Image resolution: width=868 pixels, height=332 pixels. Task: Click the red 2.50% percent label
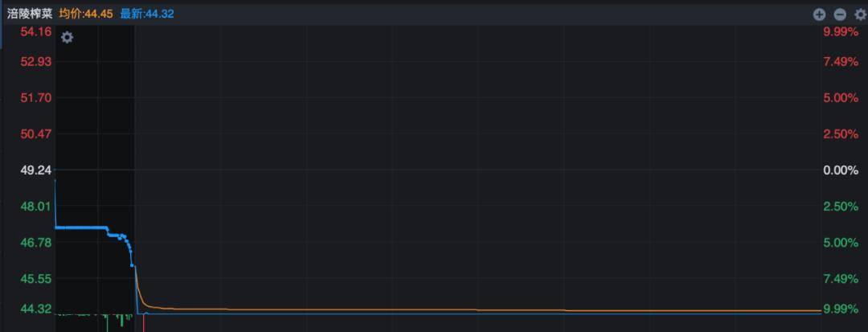click(841, 134)
